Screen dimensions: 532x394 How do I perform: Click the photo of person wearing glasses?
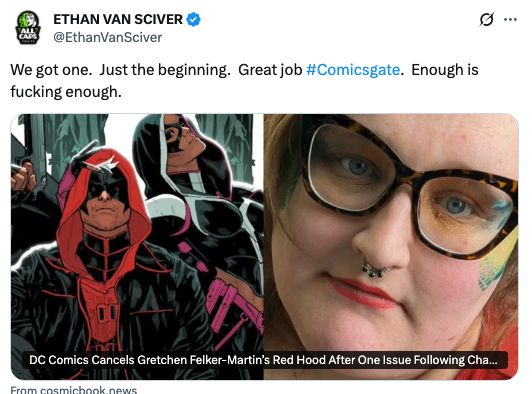point(391,247)
